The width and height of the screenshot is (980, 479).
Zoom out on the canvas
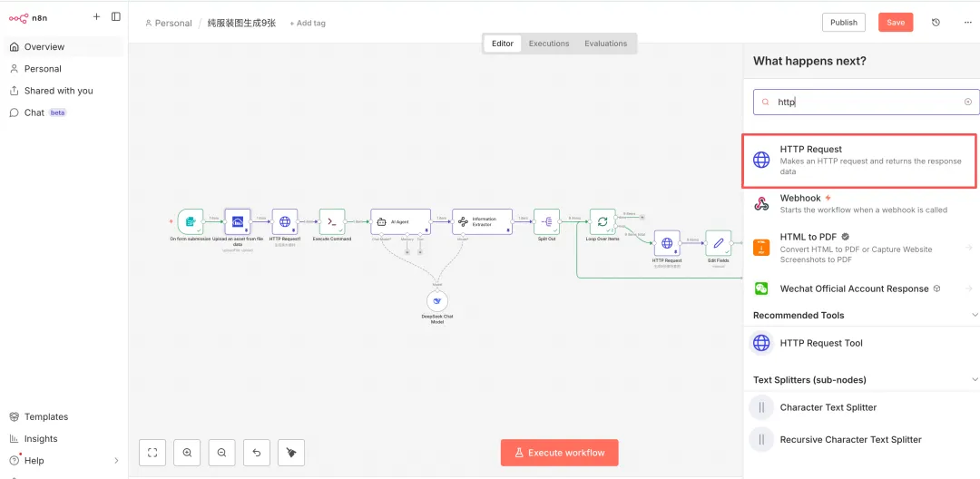(x=222, y=453)
